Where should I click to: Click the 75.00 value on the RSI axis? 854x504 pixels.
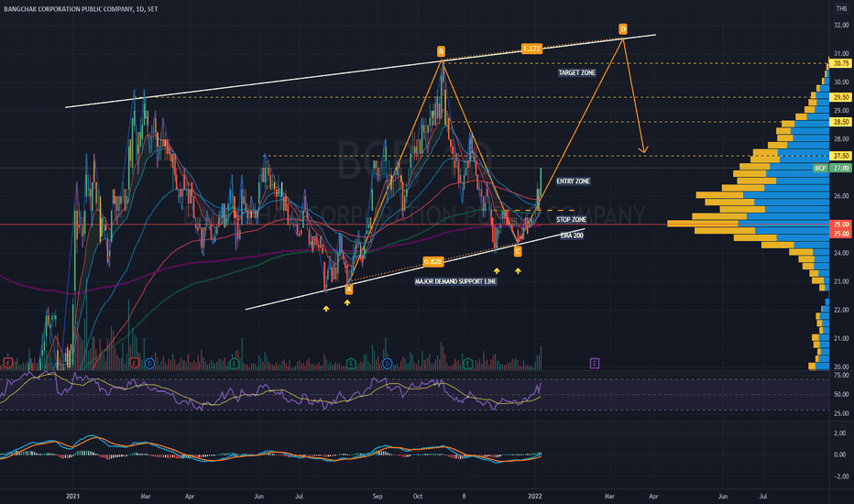click(841, 376)
